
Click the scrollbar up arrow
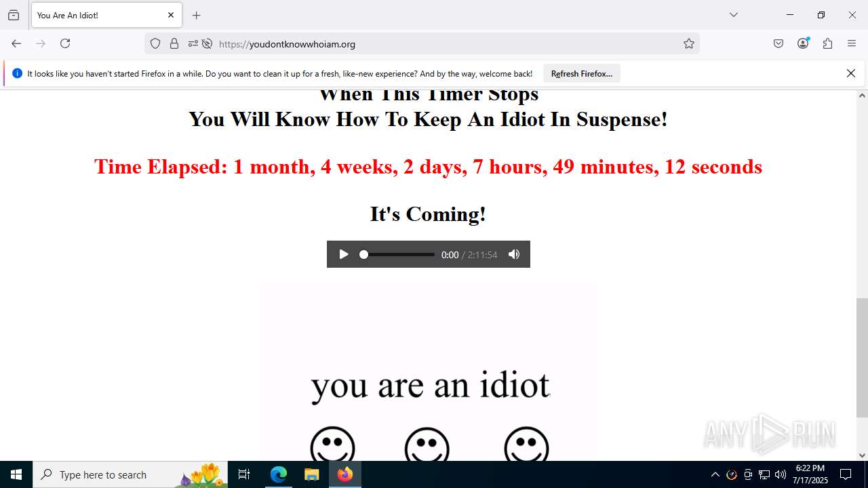862,96
